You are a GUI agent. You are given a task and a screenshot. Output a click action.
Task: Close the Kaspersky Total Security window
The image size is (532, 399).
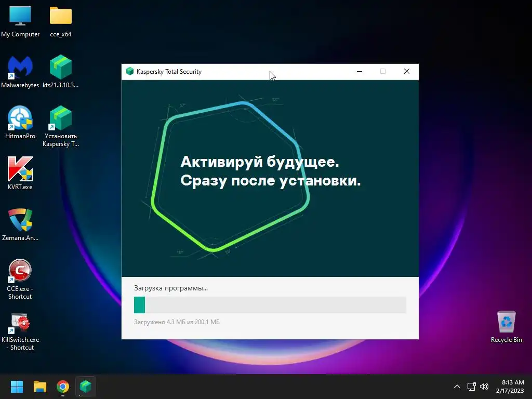[406, 71]
